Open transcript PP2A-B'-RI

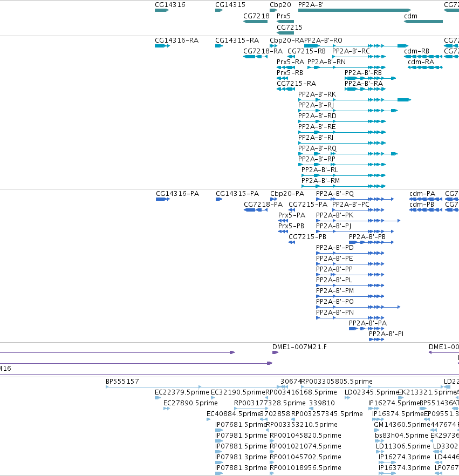tap(316, 138)
